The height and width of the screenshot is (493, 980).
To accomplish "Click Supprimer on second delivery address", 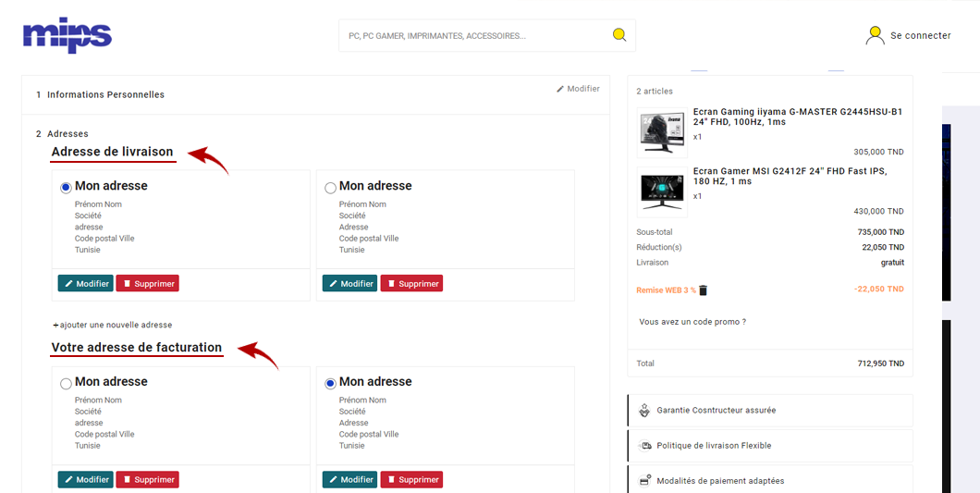I will [411, 283].
